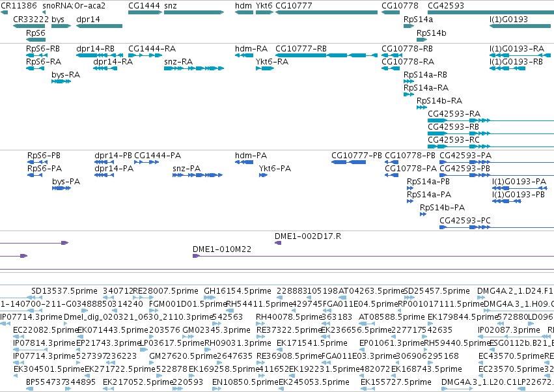The width and height of the screenshot is (554, 392).
Task: Open the Ykt6-RA transcript label
Action: pos(271,61)
